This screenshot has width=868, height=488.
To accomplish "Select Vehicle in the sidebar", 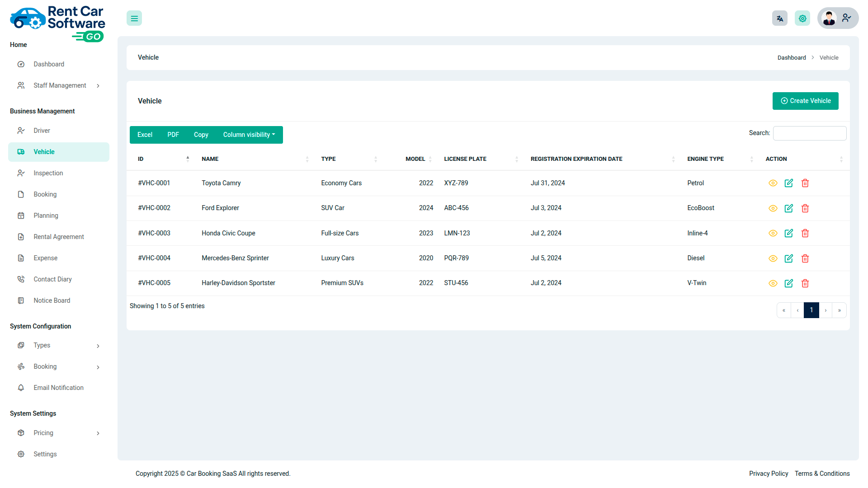I will (59, 152).
